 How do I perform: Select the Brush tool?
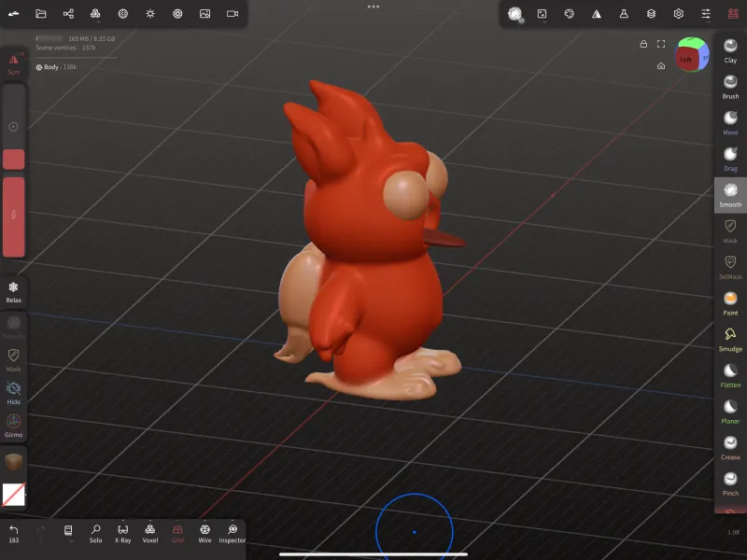(x=730, y=87)
